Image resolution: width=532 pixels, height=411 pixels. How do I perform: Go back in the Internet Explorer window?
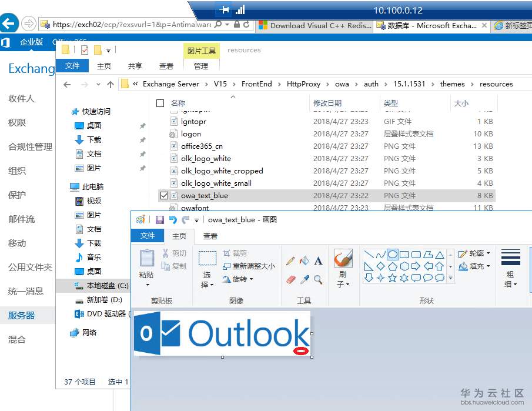pos(8,23)
